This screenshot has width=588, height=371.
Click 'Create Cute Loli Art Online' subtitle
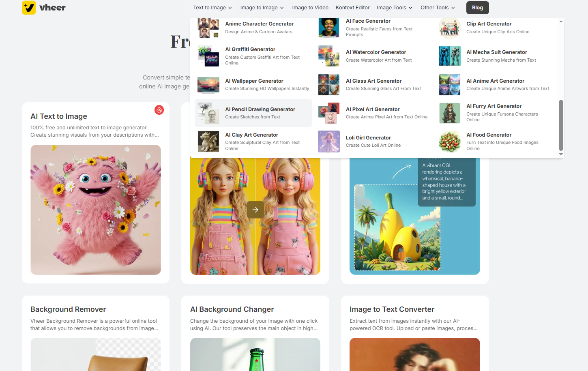coord(373,146)
